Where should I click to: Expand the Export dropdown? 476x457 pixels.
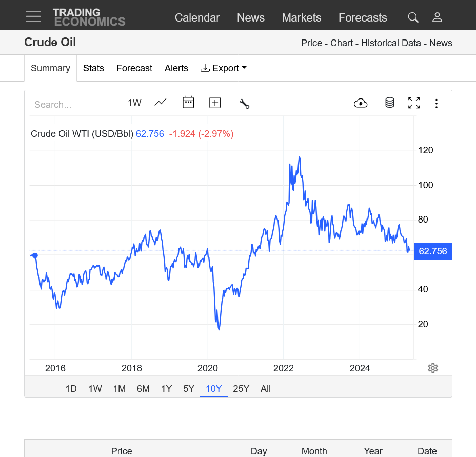[x=224, y=68]
